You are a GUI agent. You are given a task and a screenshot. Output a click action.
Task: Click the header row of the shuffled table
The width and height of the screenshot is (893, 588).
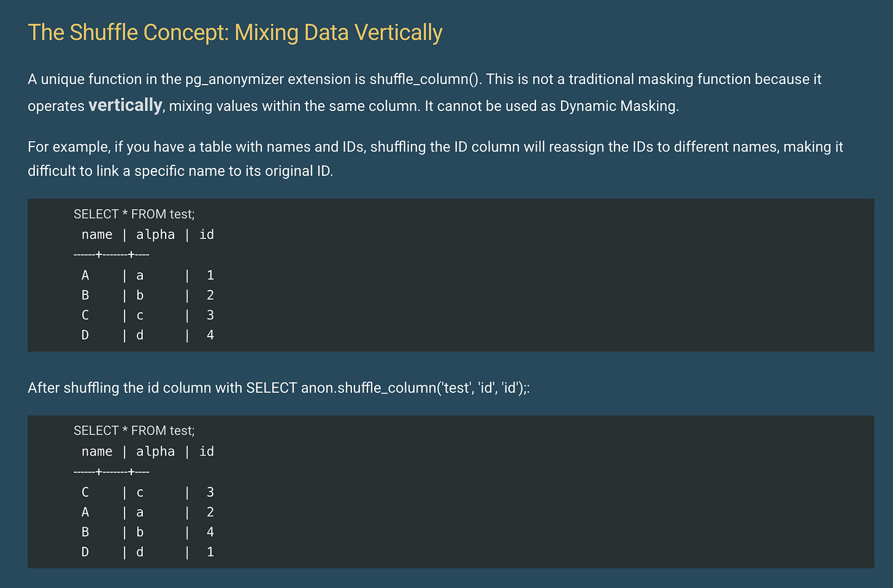147,452
